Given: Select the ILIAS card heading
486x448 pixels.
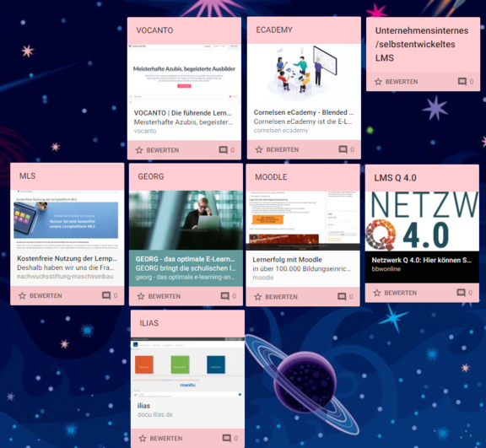Looking at the screenshot, I should tap(149, 323).
